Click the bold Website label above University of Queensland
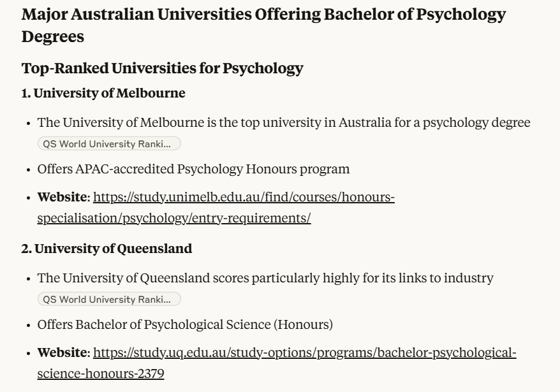This screenshot has height=392, width=560. pos(62,197)
